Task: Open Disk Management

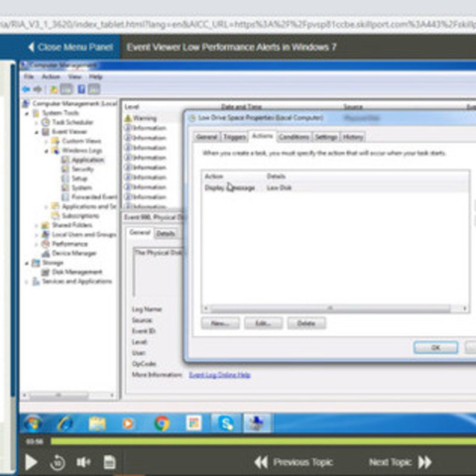Action: [x=77, y=272]
